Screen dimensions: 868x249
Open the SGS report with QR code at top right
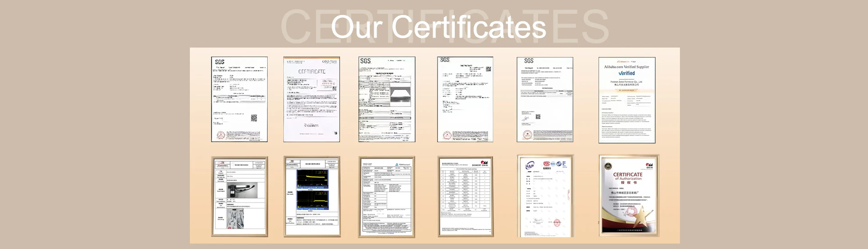click(465, 100)
